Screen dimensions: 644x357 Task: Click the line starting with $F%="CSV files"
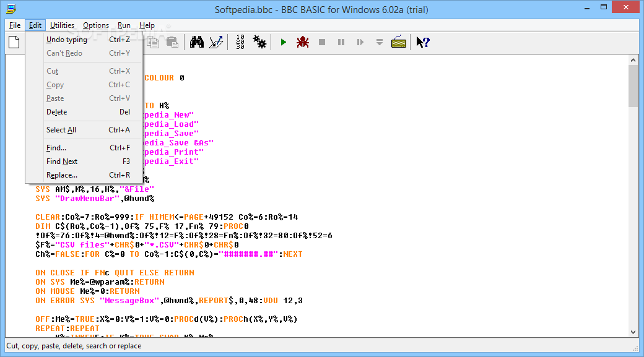click(x=137, y=245)
